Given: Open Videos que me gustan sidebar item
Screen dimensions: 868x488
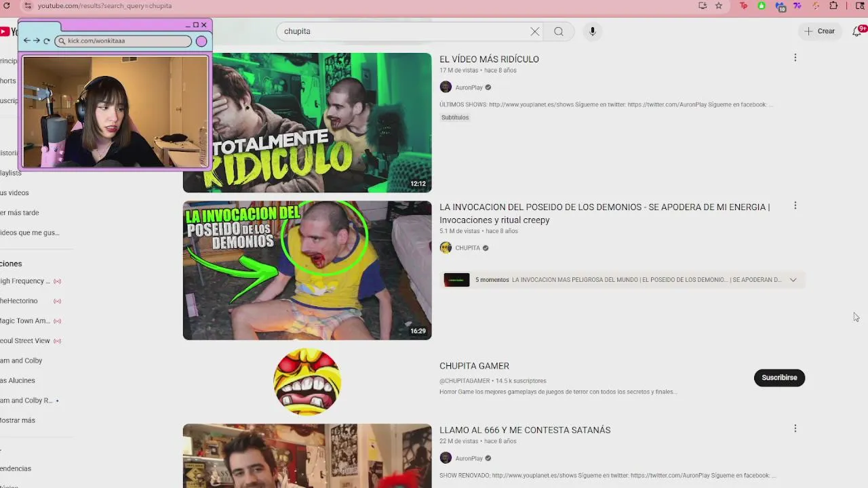Looking at the screenshot, I should [30, 232].
